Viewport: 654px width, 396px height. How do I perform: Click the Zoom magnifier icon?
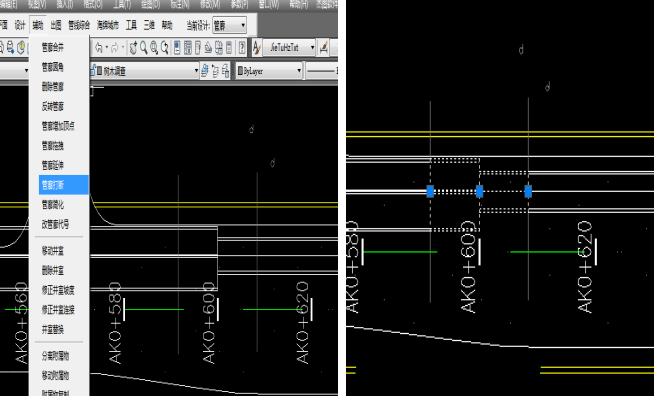pyautogui.click(x=144, y=48)
